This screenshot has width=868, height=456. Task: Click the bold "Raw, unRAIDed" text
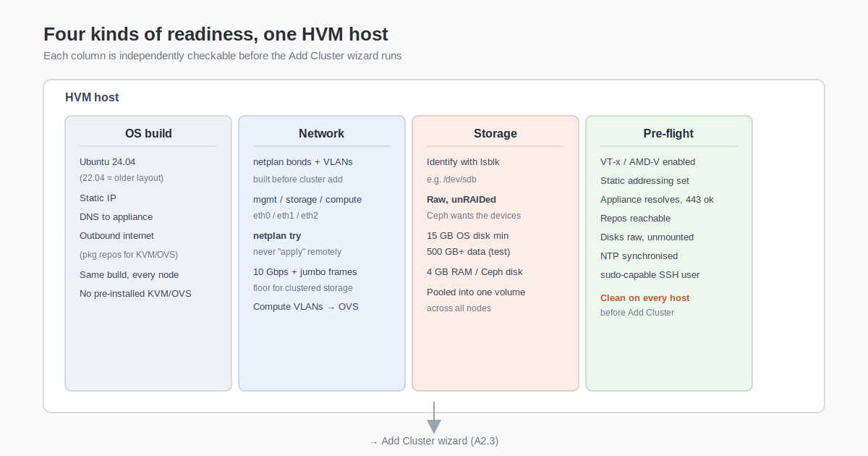click(x=461, y=200)
